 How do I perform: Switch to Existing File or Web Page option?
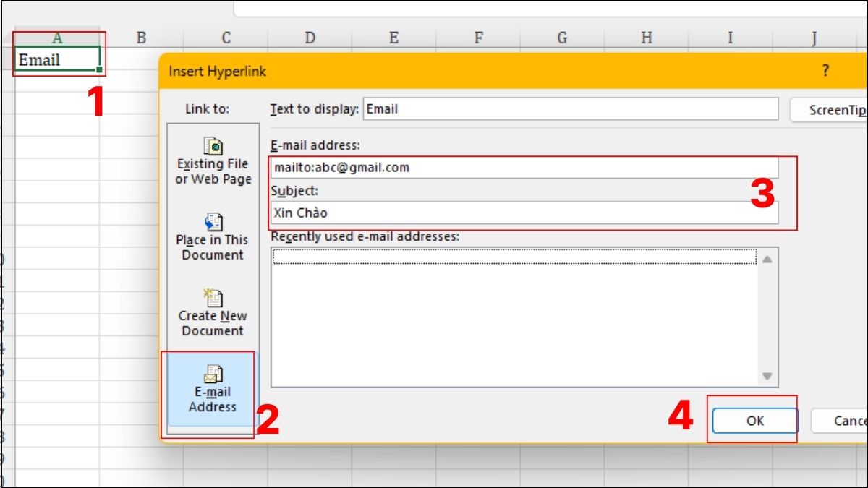tap(212, 159)
